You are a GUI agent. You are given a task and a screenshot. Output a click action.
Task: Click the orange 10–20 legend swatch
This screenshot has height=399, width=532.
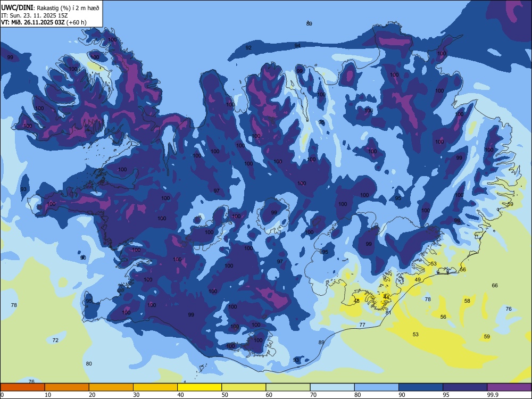tap(67, 387)
